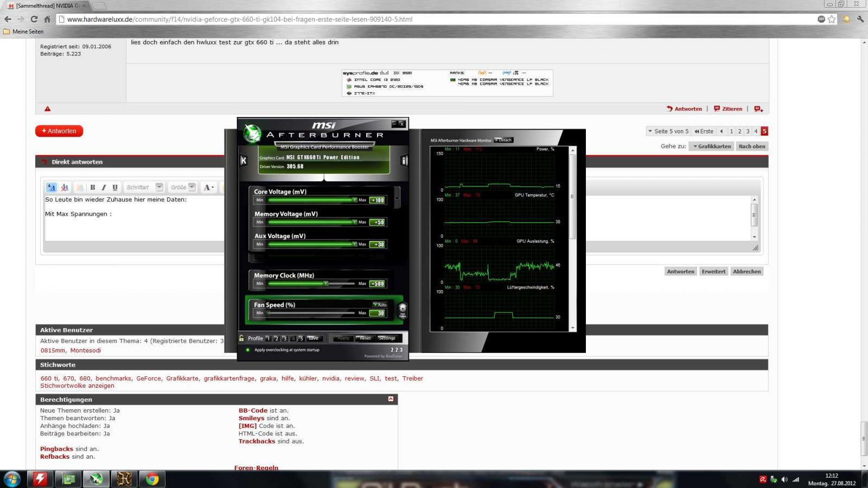Toggle bold formatting in reply editor
Image resolution: width=868 pixels, height=488 pixels.
tap(93, 188)
